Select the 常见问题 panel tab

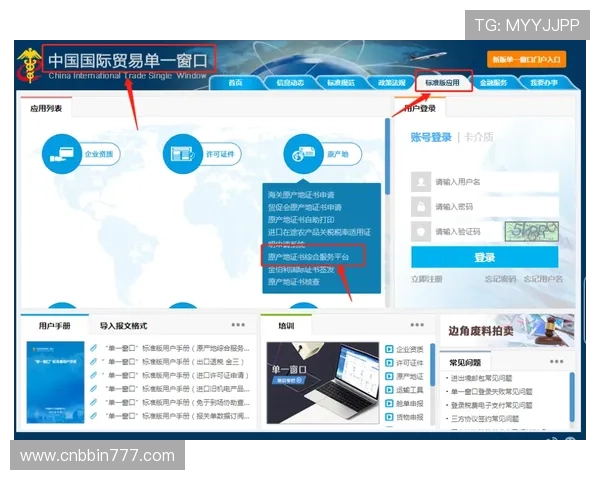point(465,362)
